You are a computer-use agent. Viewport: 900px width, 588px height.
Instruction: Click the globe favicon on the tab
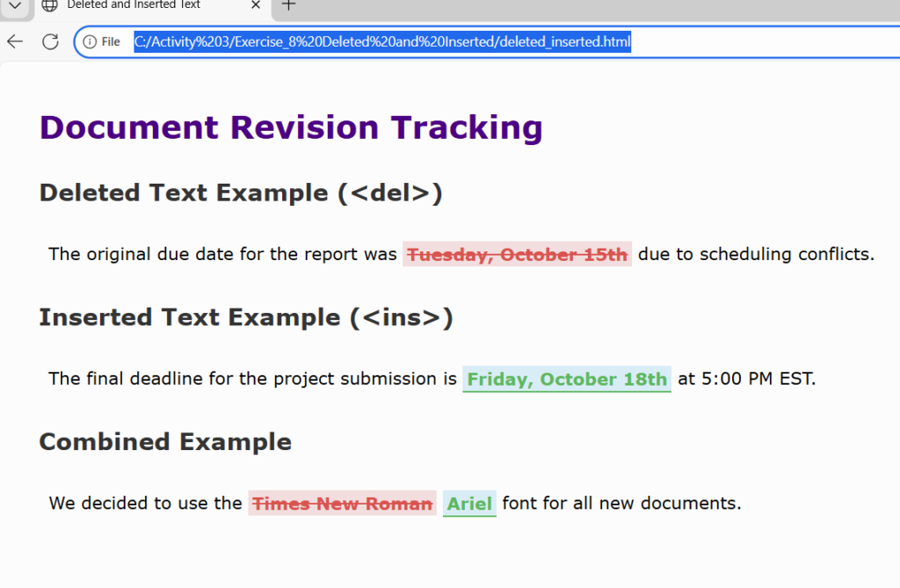[x=50, y=5]
